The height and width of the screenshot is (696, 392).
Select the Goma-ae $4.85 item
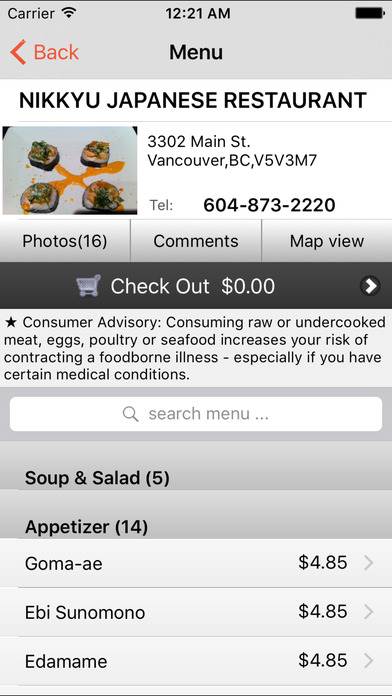pos(196,563)
